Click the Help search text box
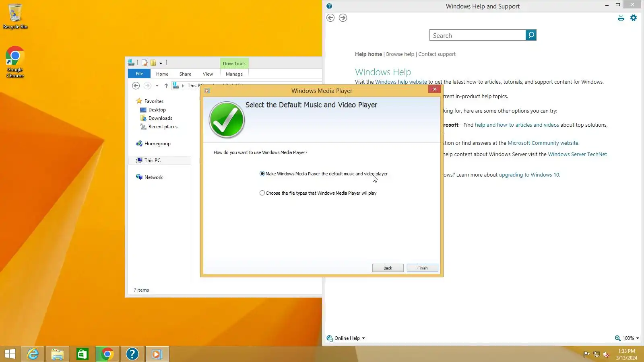This screenshot has width=644, height=362. (x=478, y=35)
